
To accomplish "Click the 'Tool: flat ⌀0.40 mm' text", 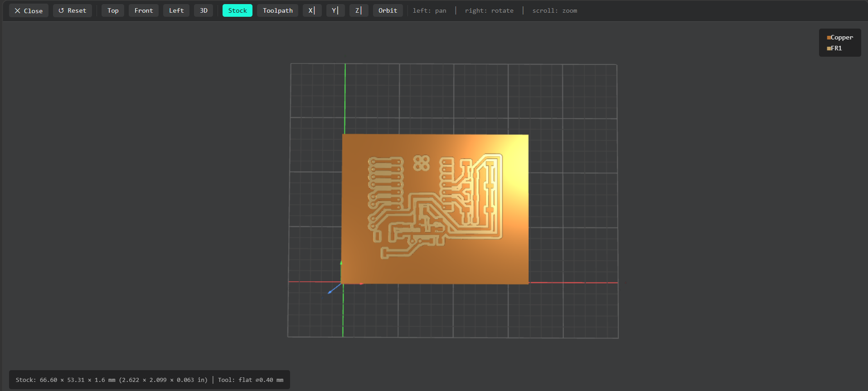I will 251,380.
